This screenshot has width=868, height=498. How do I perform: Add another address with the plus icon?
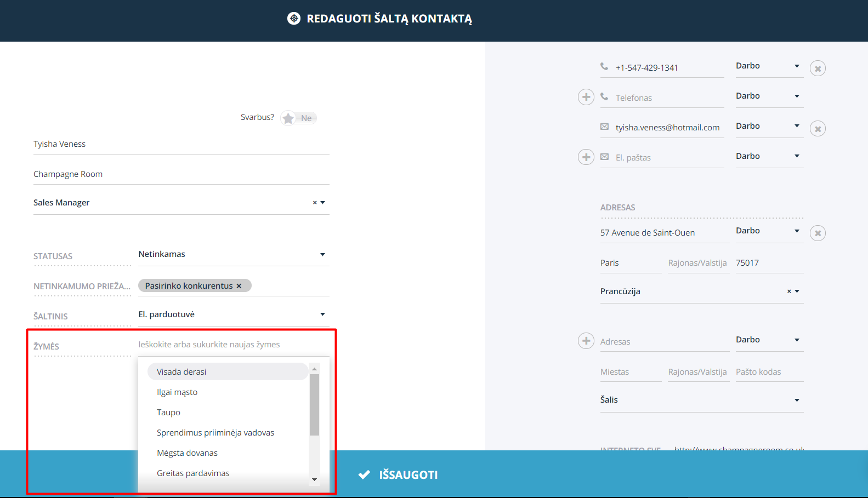tap(586, 341)
